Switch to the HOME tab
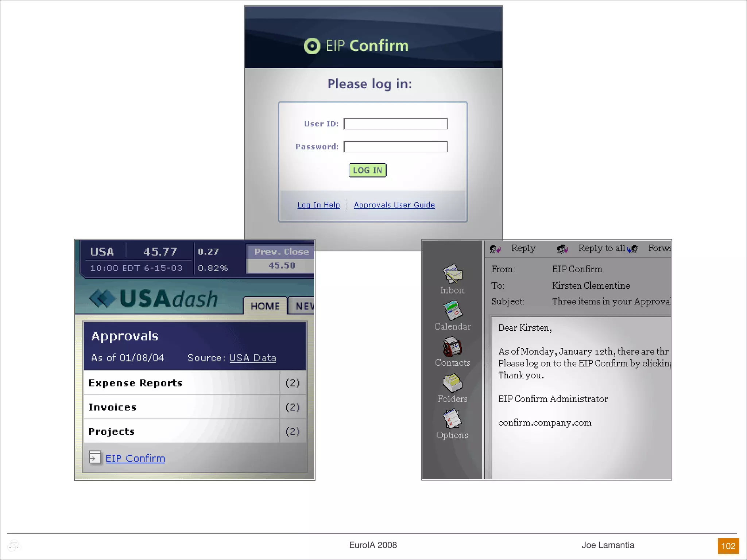 pos(265,306)
